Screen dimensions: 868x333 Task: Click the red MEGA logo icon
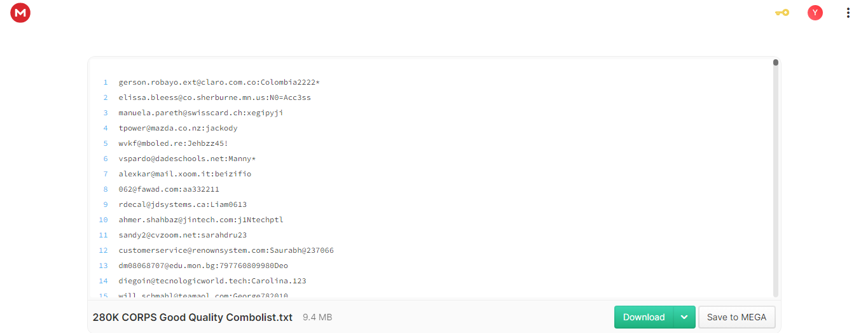coord(20,13)
